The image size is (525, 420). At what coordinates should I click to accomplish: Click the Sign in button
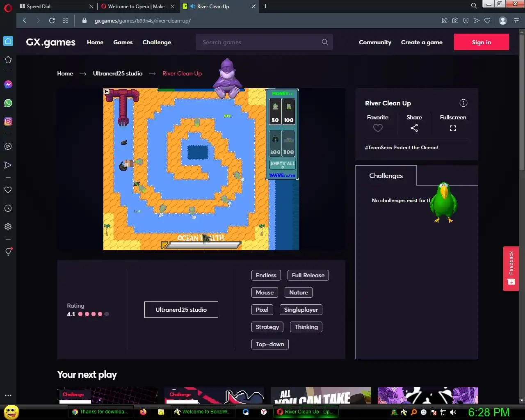(x=482, y=42)
